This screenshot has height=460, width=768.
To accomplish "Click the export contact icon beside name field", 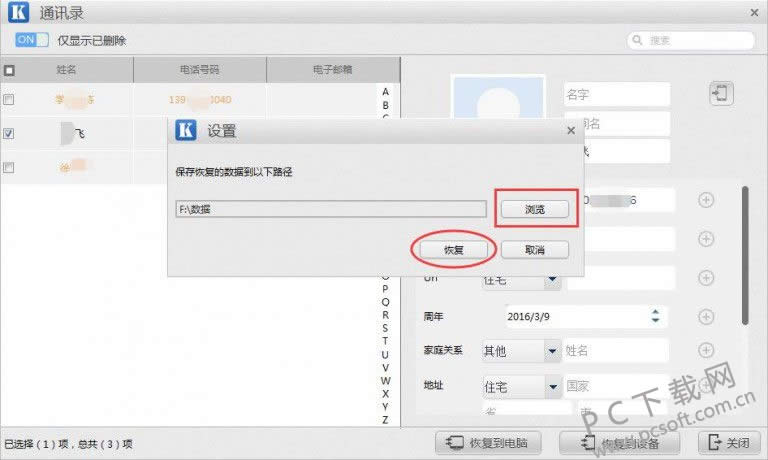I will tap(720, 94).
